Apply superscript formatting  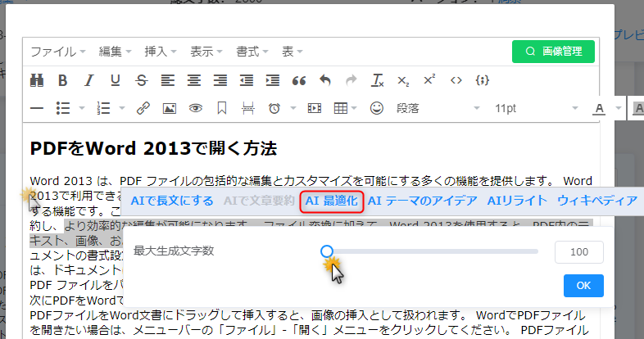[429, 80]
